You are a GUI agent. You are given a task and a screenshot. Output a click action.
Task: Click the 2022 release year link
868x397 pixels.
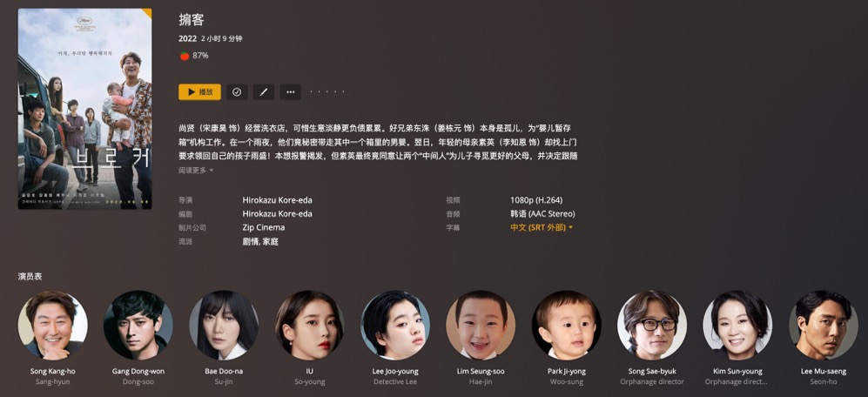tap(188, 39)
